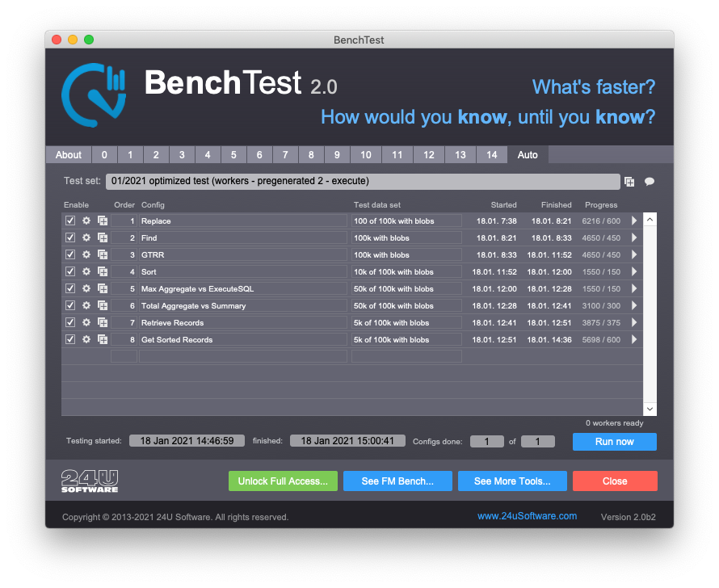Click the Testing started date field
719x588 pixels.
pos(187,441)
